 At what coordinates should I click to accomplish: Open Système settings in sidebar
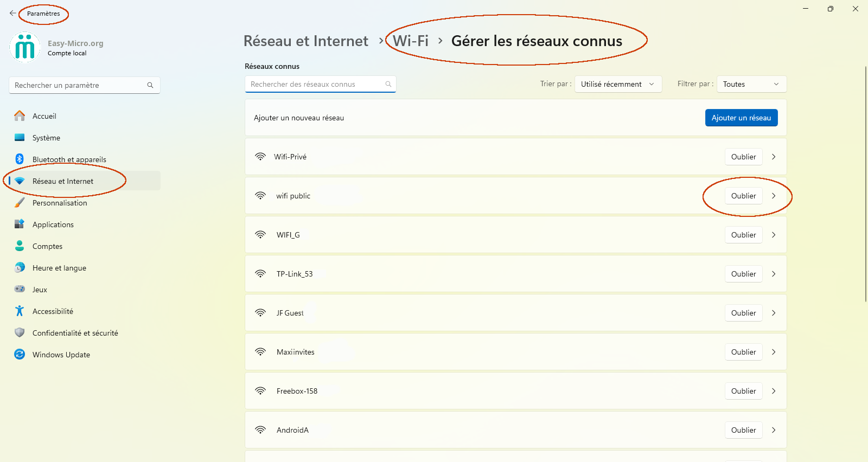click(x=85, y=138)
